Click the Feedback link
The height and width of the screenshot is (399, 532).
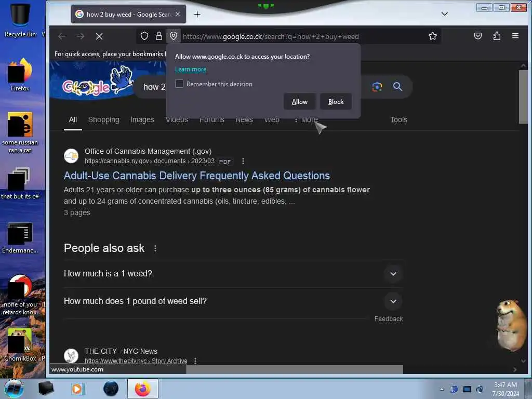click(389, 319)
